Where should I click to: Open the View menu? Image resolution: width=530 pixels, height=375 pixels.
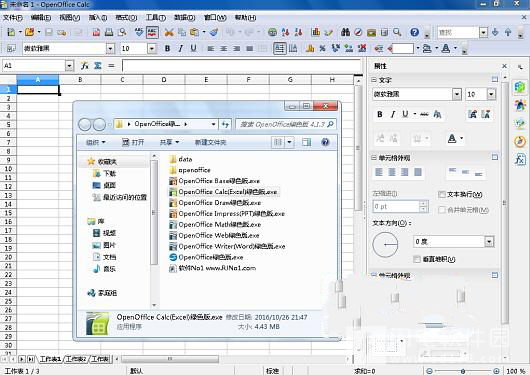coord(70,18)
